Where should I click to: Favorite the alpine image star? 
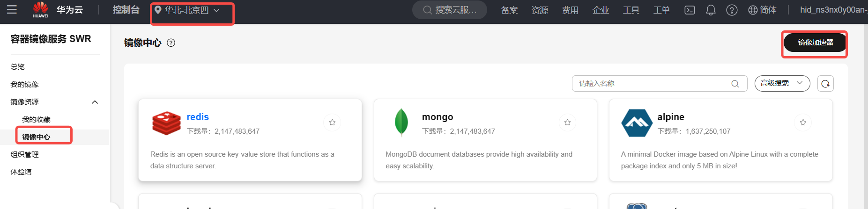(803, 123)
